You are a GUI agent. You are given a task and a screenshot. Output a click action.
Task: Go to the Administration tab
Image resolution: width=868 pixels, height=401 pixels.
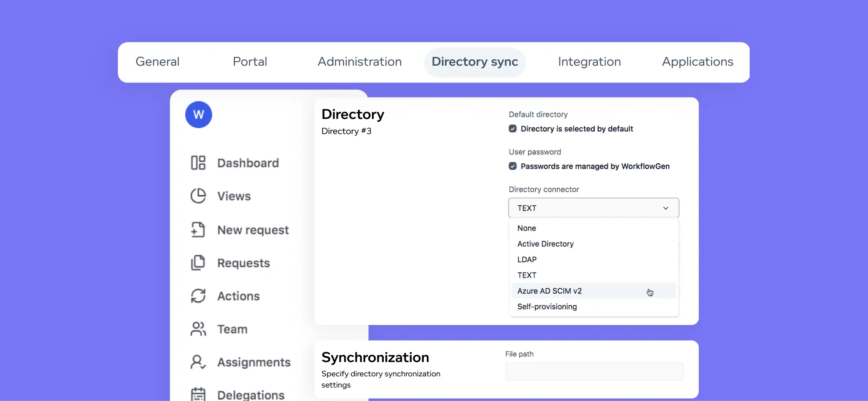[360, 62]
